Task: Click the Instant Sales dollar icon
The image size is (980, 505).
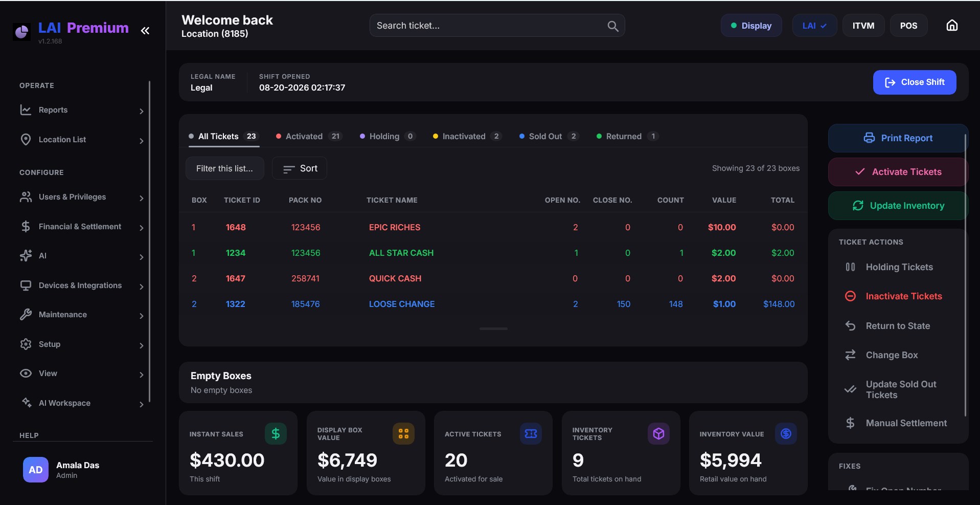Action: (276, 434)
